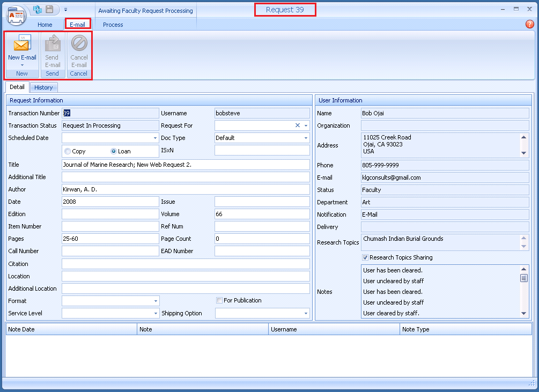Open the Scheduled Date dropdown
This screenshot has height=392, width=539.
pyautogui.click(x=154, y=138)
